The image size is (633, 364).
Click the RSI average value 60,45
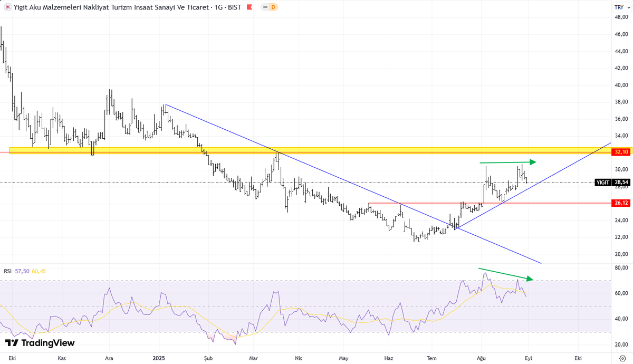[x=39, y=271]
